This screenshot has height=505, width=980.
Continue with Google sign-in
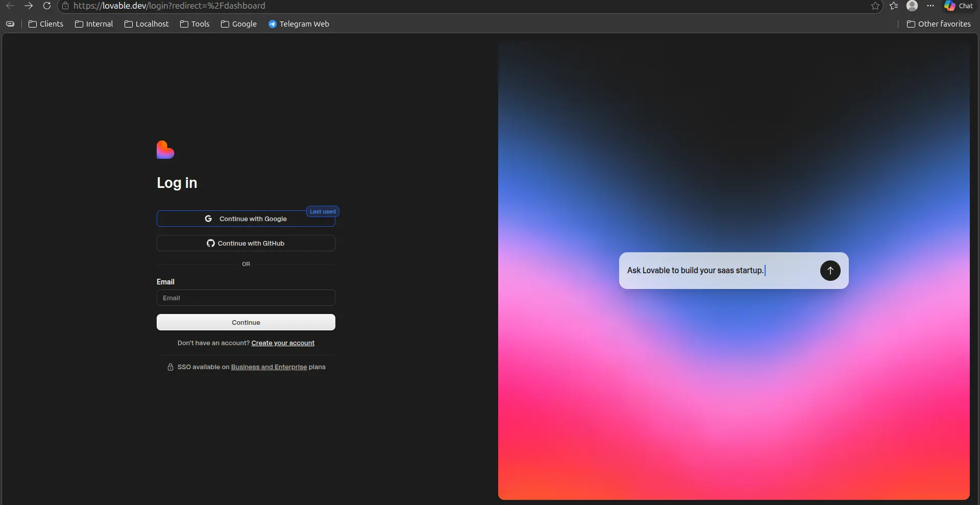(246, 219)
